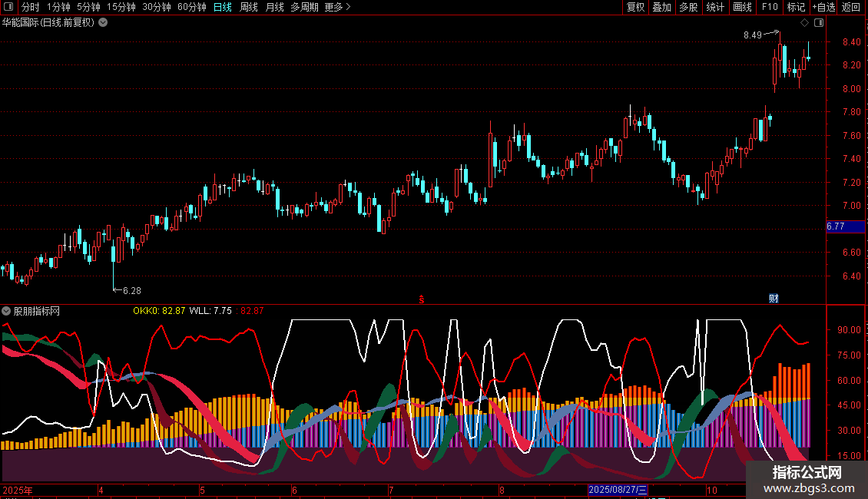Toggle 复权 price adjustment
Image resolution: width=868 pixels, height=499 pixels.
(x=635, y=8)
